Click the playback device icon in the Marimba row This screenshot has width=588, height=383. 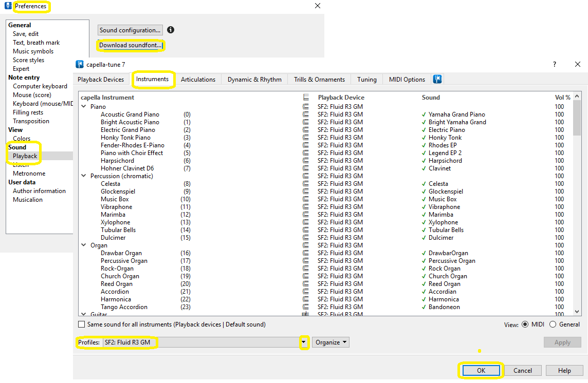(306, 215)
